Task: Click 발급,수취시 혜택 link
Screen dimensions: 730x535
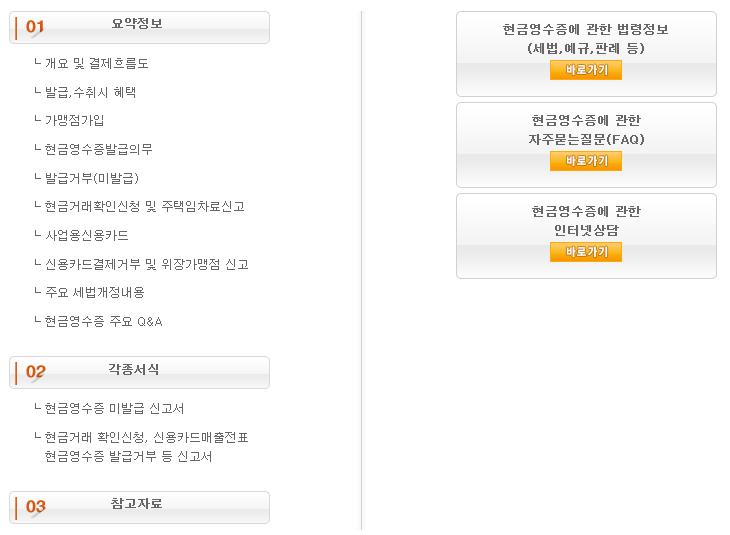Action: coord(90,92)
